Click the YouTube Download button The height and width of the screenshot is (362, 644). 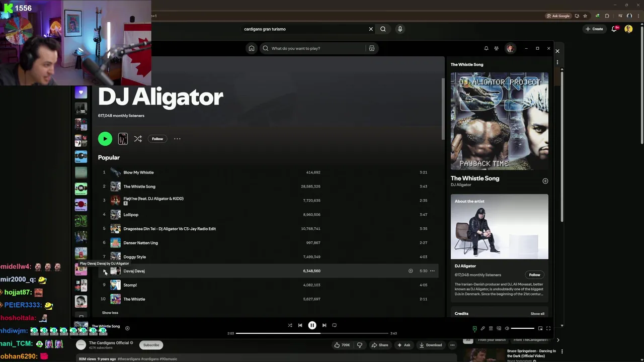[430, 345]
